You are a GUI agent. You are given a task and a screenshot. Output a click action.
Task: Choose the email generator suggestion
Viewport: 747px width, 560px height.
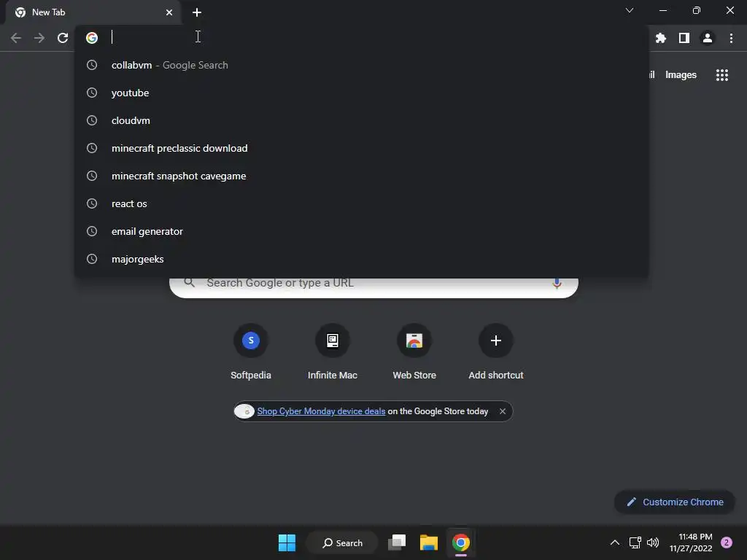coord(362,231)
